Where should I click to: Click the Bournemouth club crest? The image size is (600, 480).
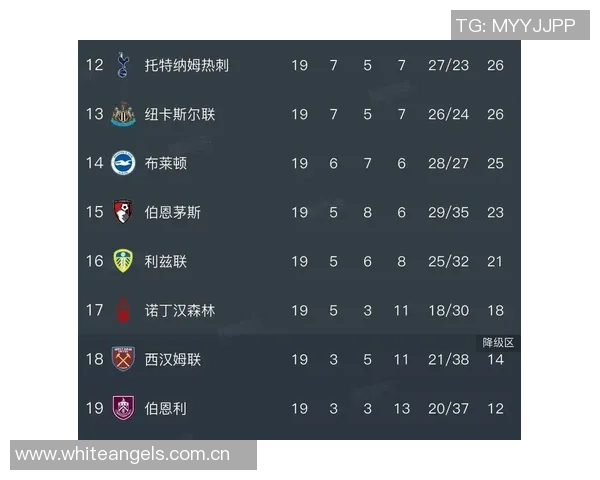pos(123,212)
